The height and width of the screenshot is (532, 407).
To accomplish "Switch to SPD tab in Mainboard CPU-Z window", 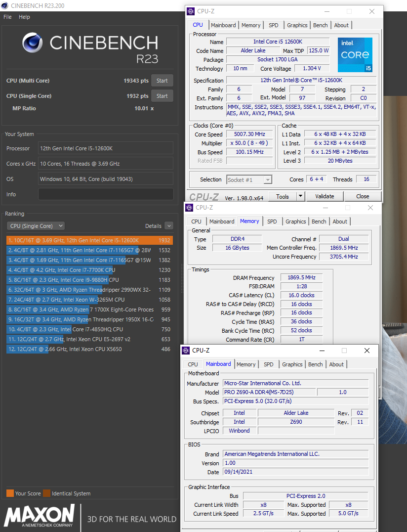I will [269, 364].
